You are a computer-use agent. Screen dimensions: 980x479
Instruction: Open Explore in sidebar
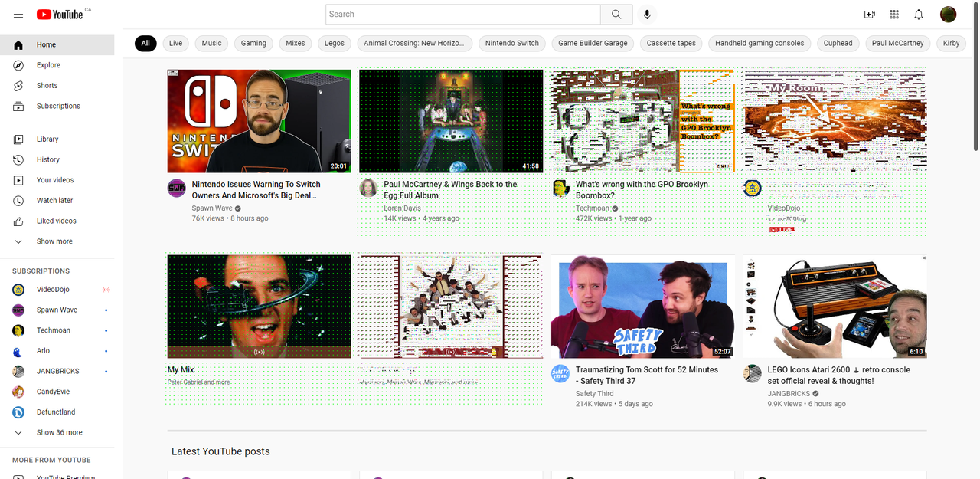pyautogui.click(x=57, y=65)
